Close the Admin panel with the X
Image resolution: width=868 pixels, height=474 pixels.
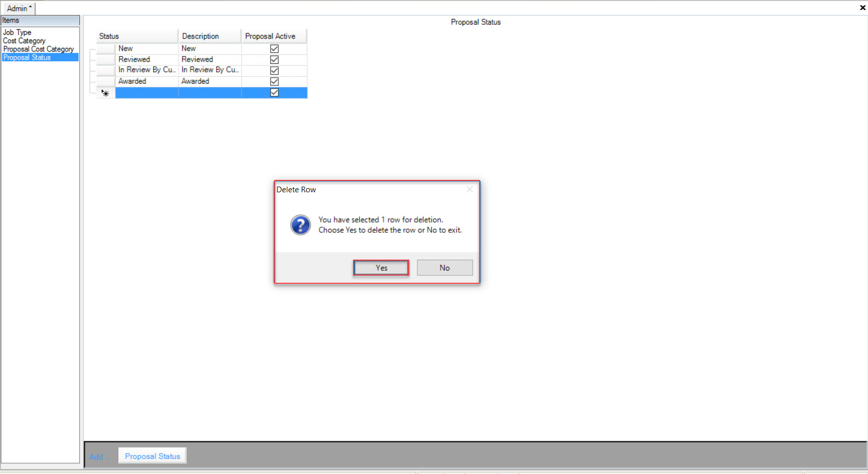pyautogui.click(x=862, y=8)
